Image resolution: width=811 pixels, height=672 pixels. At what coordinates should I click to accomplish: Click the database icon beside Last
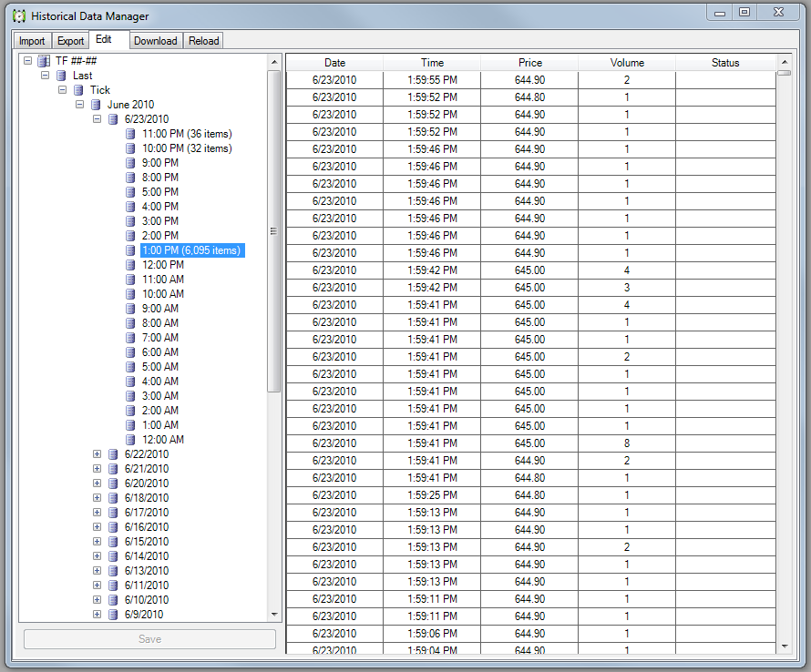point(62,76)
